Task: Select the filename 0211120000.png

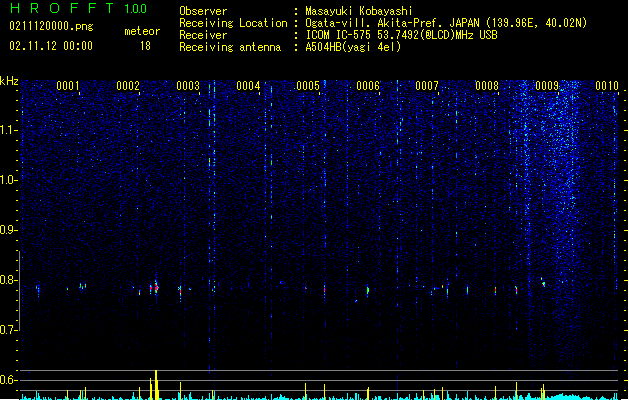Action: pos(51,26)
